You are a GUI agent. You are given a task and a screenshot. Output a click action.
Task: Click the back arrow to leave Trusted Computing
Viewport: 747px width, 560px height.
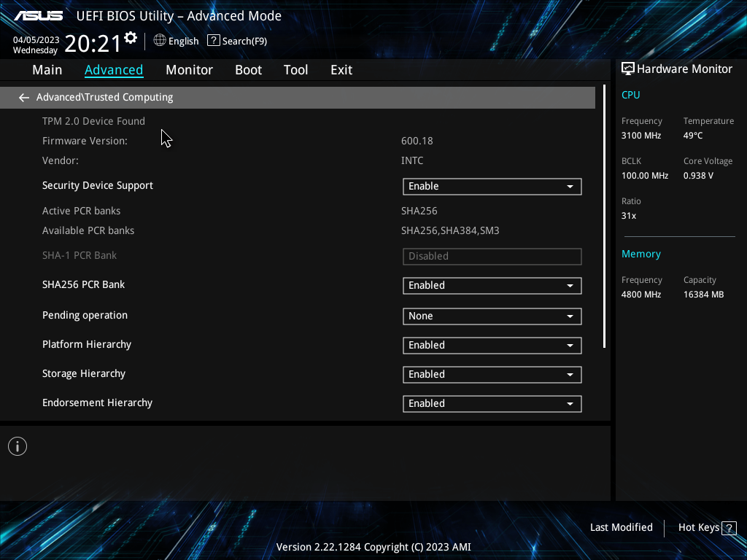coord(23,97)
